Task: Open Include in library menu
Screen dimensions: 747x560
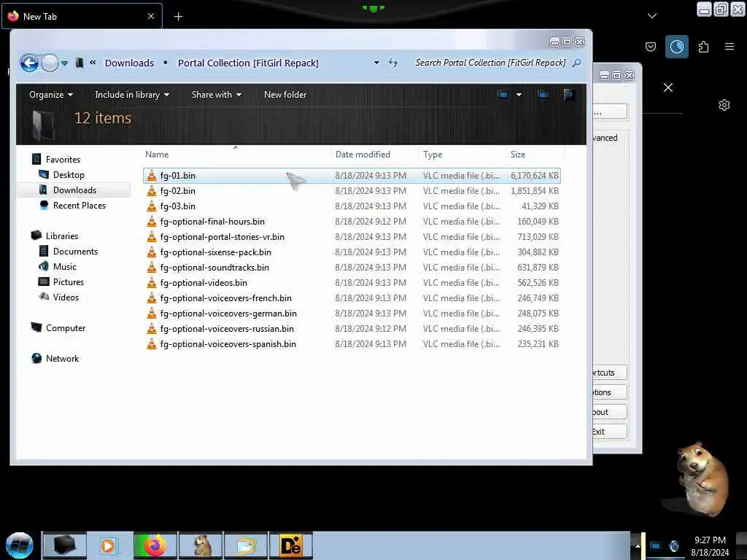Action: (x=132, y=95)
